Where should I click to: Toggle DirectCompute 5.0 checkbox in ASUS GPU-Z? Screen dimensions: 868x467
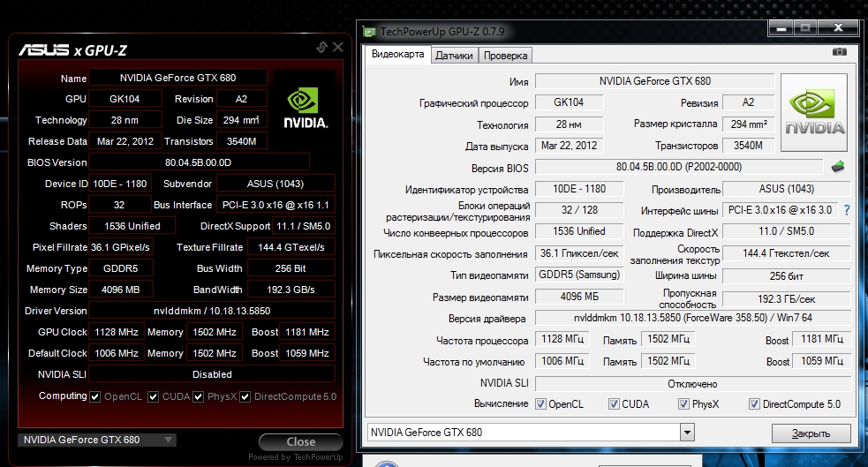(245, 396)
